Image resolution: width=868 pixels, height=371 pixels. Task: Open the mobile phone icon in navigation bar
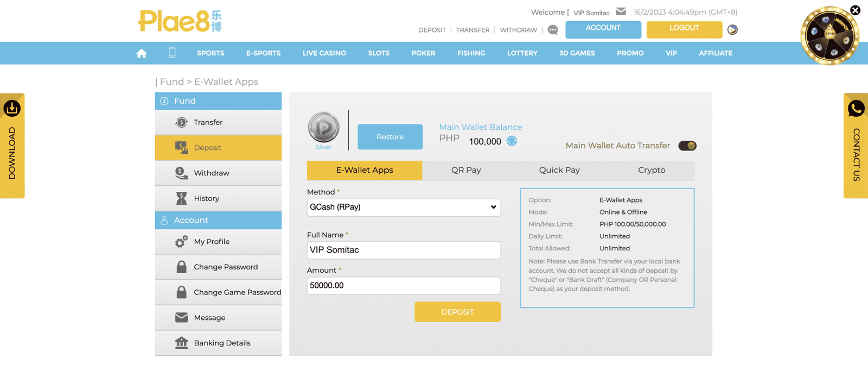click(x=172, y=53)
